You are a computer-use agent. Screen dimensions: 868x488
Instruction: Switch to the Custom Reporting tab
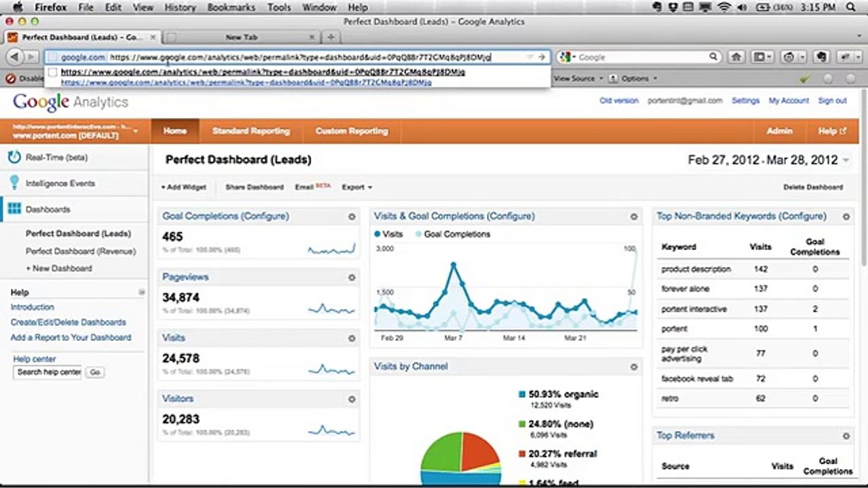352,131
